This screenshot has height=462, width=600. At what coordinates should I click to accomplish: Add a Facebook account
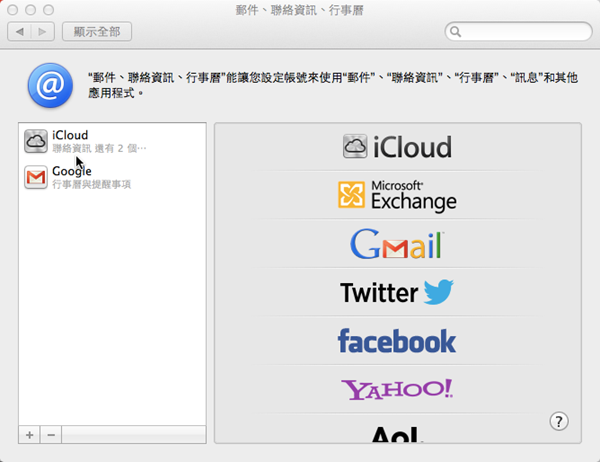[x=397, y=341]
